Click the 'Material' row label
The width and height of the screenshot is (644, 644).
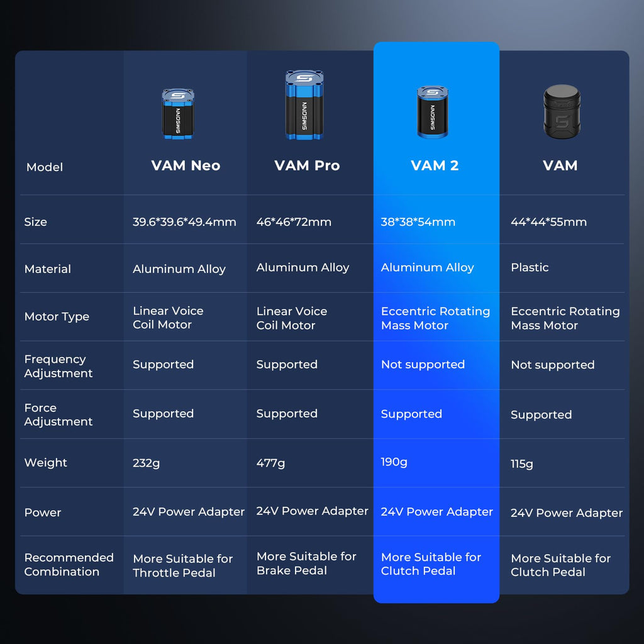48,269
